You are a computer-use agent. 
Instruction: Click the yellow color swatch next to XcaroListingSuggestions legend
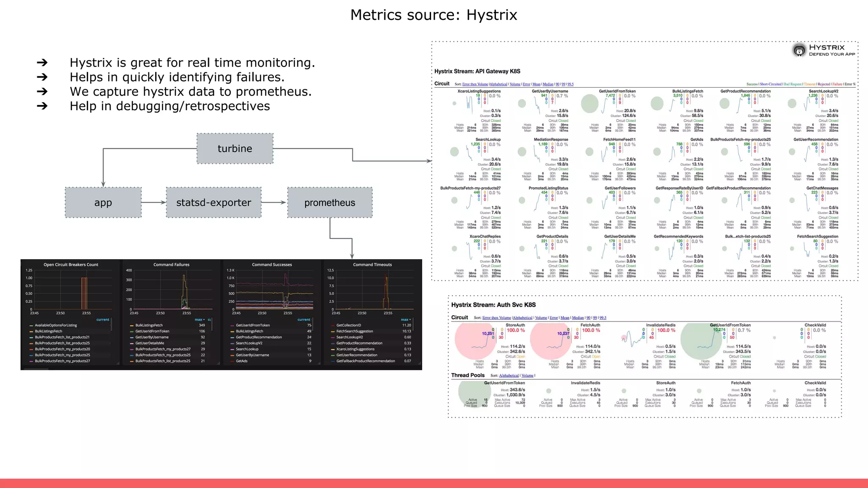tap(333, 349)
